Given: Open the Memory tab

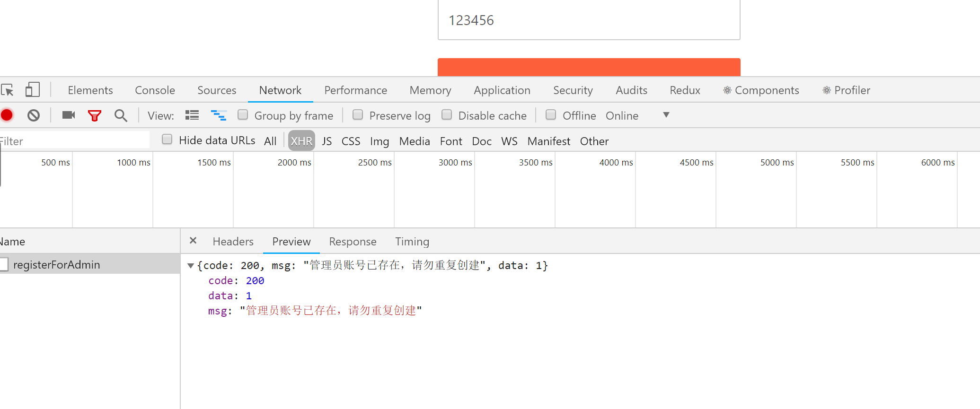Looking at the screenshot, I should click(x=431, y=90).
